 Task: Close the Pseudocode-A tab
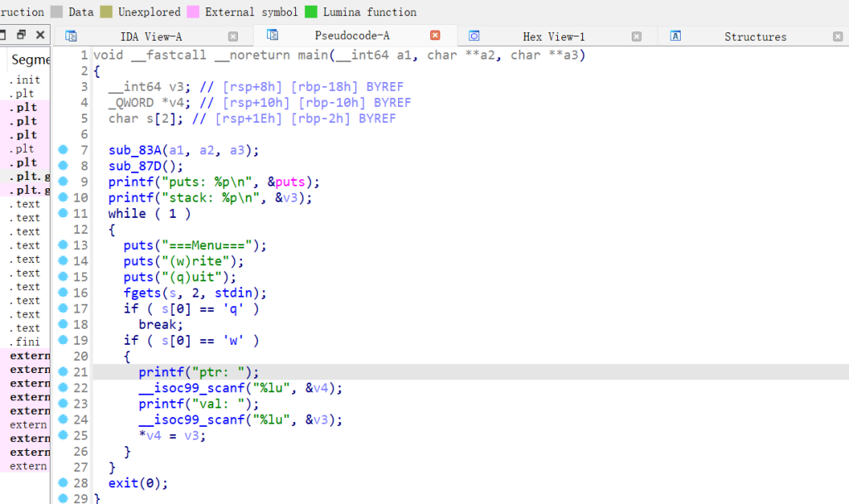tap(434, 36)
